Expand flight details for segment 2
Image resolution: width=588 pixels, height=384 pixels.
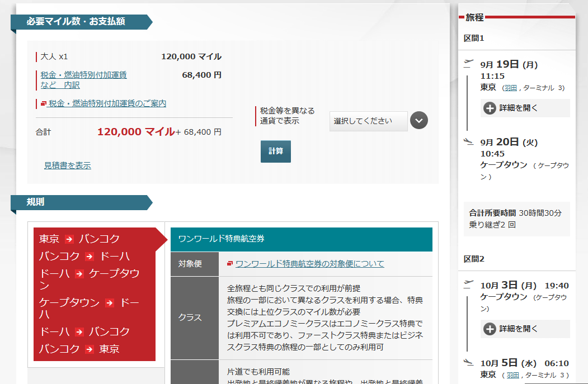click(525, 329)
